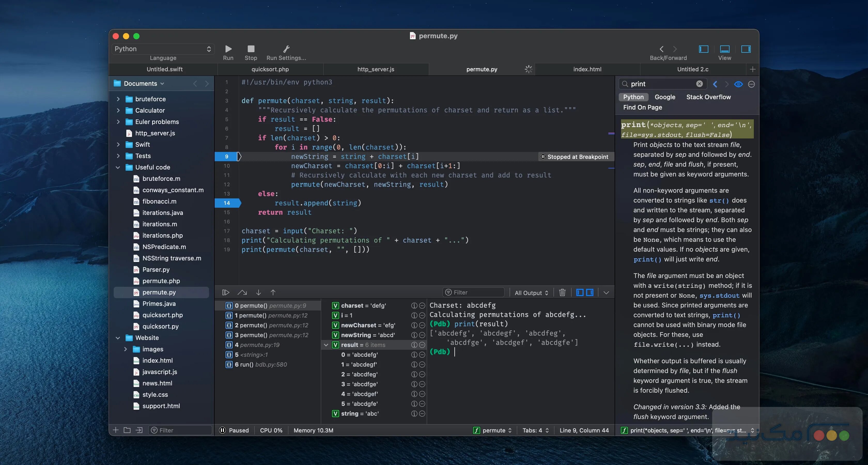Click the step over debugger icon

(x=242, y=292)
